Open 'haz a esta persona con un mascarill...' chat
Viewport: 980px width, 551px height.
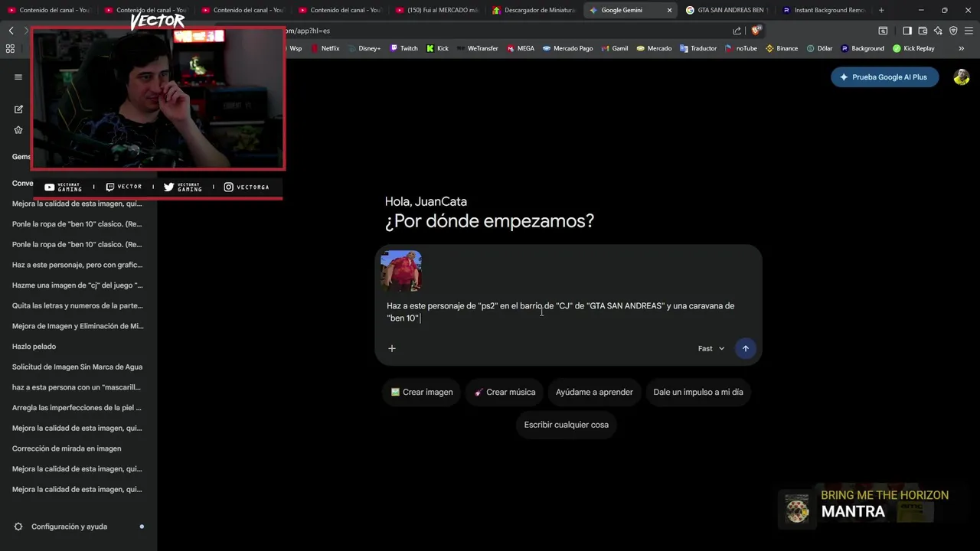77,387
